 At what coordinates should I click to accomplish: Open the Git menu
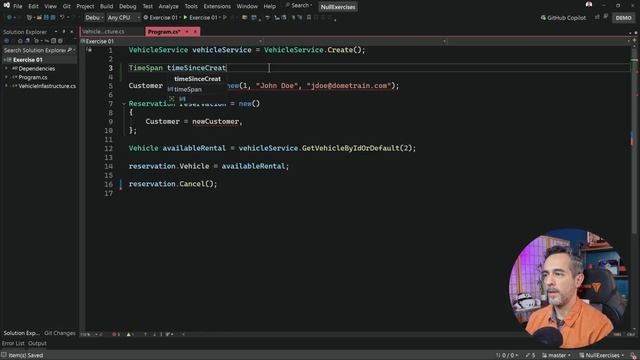click(x=67, y=7)
